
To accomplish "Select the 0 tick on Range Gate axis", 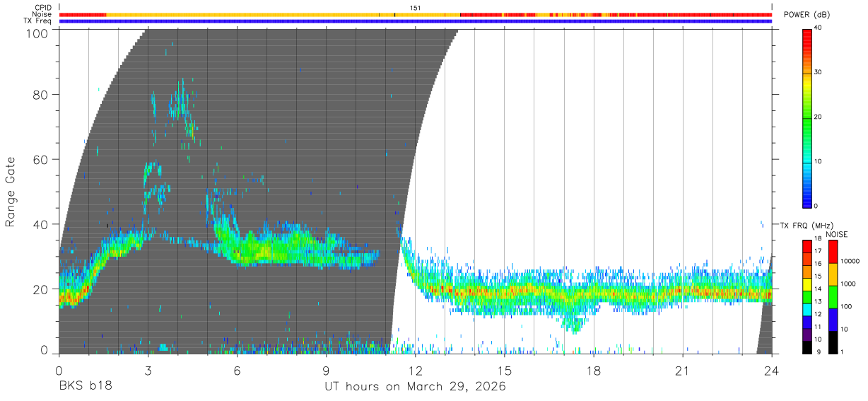I will point(44,349).
